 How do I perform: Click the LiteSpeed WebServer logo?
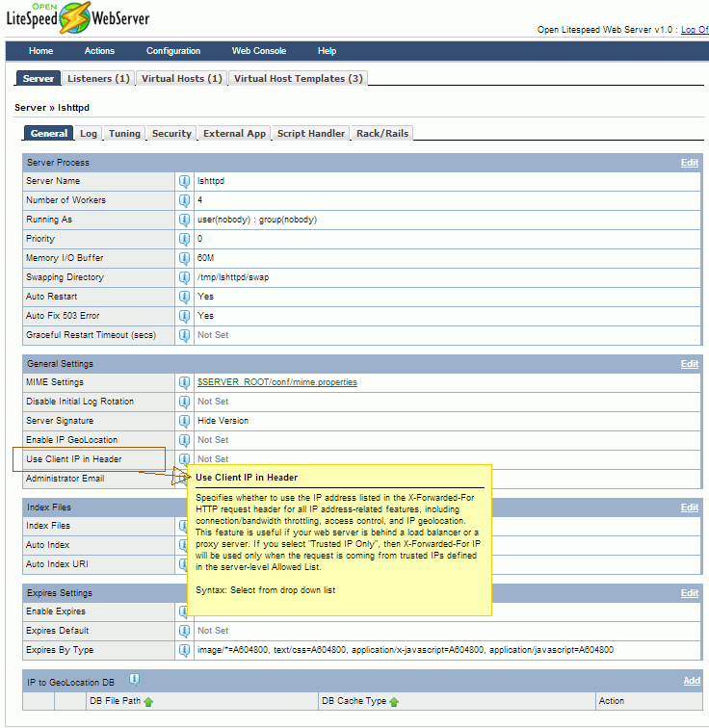[78, 18]
